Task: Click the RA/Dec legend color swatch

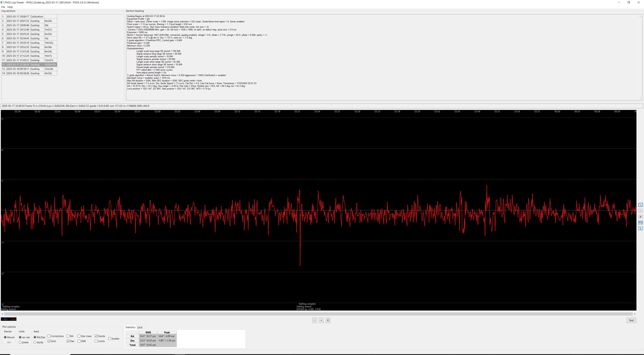Action: click(x=9, y=319)
